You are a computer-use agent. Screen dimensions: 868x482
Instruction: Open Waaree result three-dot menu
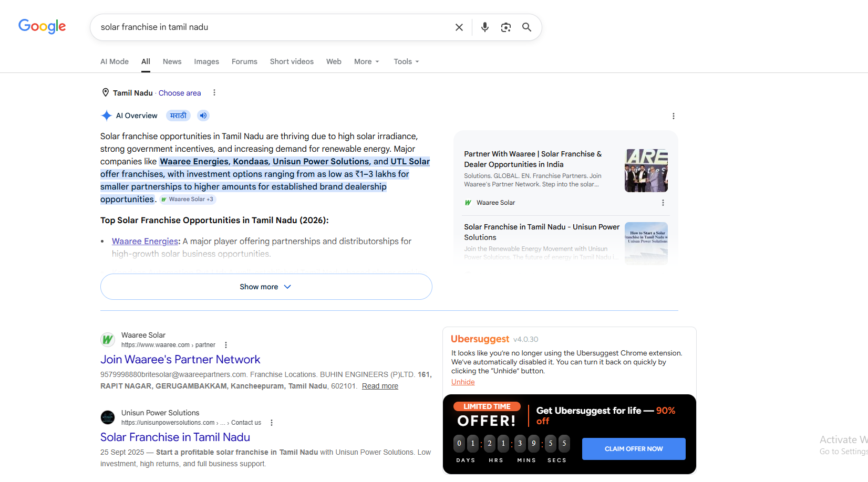click(226, 345)
